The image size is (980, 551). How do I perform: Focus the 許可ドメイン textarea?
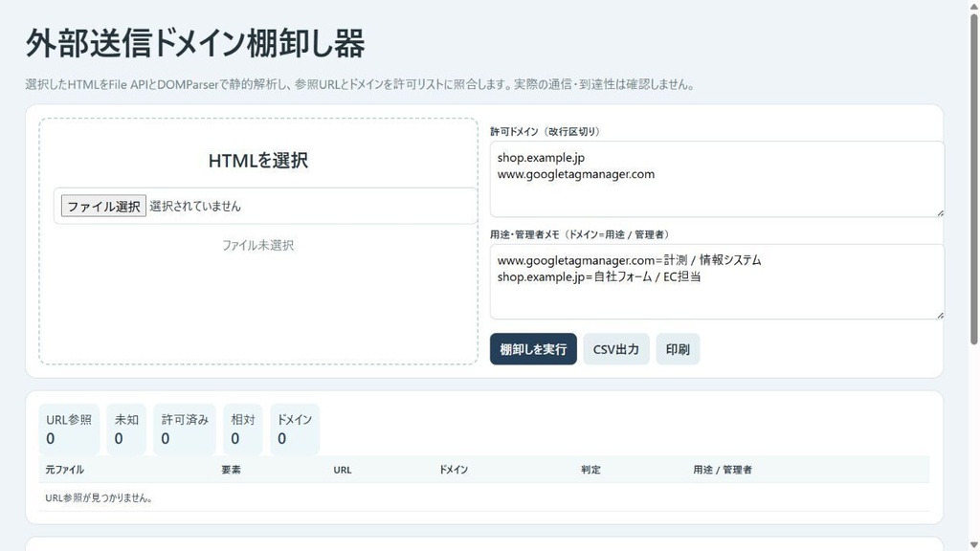(717, 179)
